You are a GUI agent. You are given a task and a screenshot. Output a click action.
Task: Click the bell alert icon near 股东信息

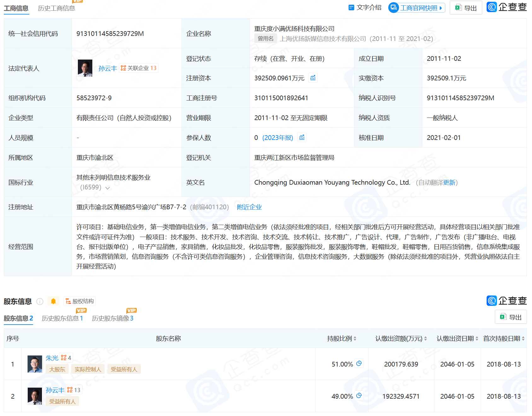[x=53, y=301]
